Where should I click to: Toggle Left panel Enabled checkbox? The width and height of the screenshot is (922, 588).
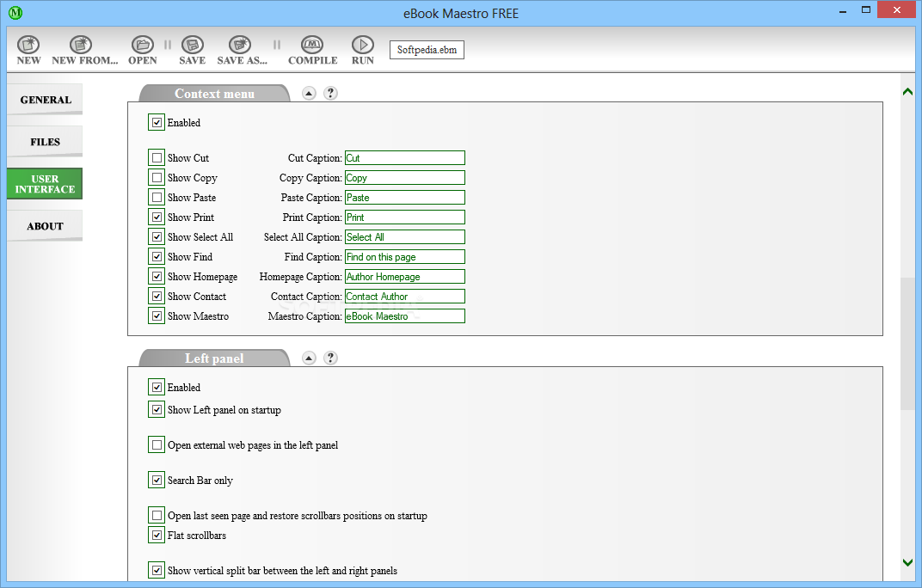pyautogui.click(x=157, y=387)
